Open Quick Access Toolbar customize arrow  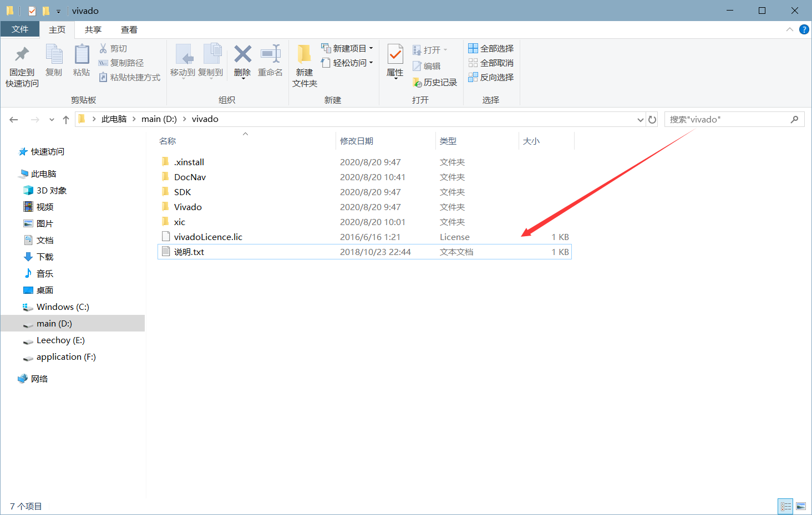pyautogui.click(x=58, y=11)
